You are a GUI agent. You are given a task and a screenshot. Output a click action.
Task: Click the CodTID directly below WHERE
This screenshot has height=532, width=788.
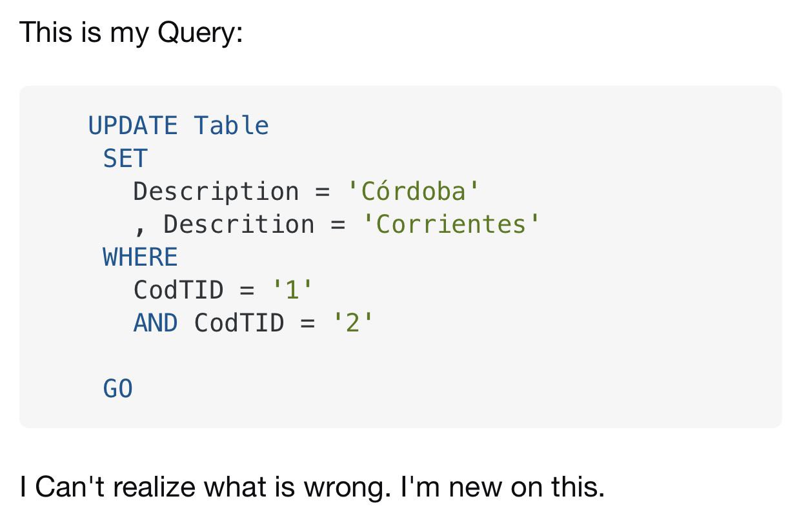click(x=178, y=290)
